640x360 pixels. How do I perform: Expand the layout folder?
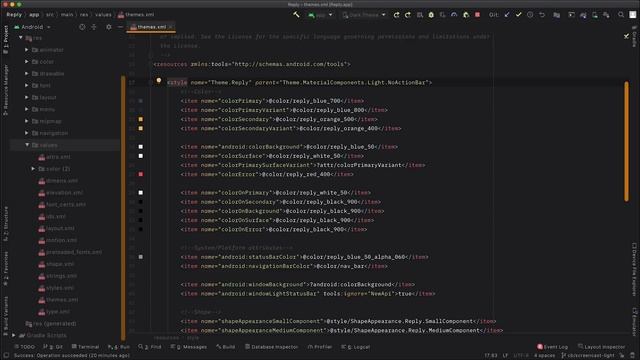tap(27, 98)
